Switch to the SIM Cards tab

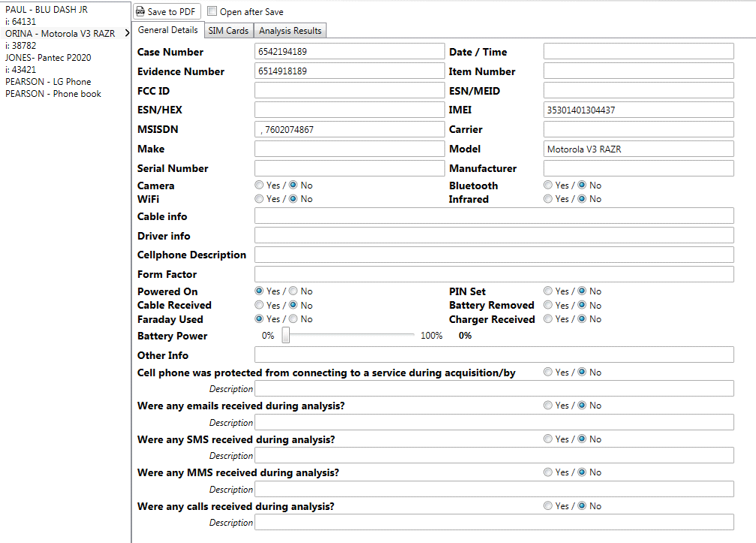point(228,30)
